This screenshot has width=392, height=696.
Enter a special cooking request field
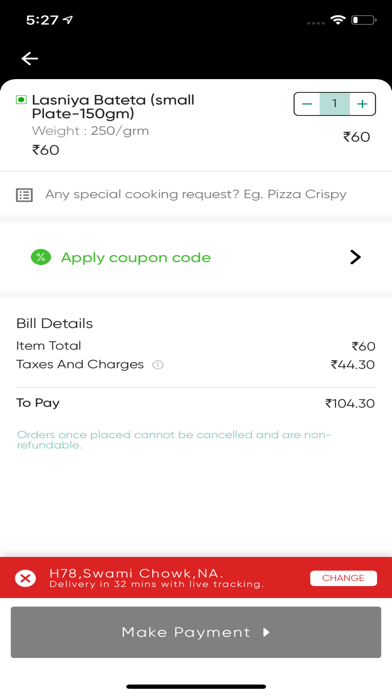196,194
